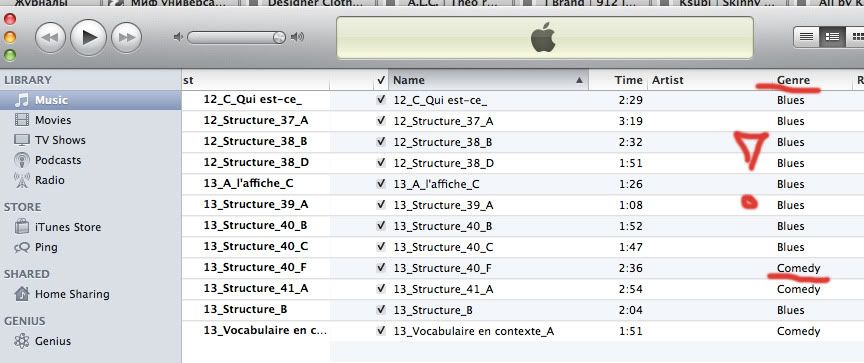Screen dimensions: 864x363
Task: Click the Ping speech bubble icon
Action: coord(22,248)
